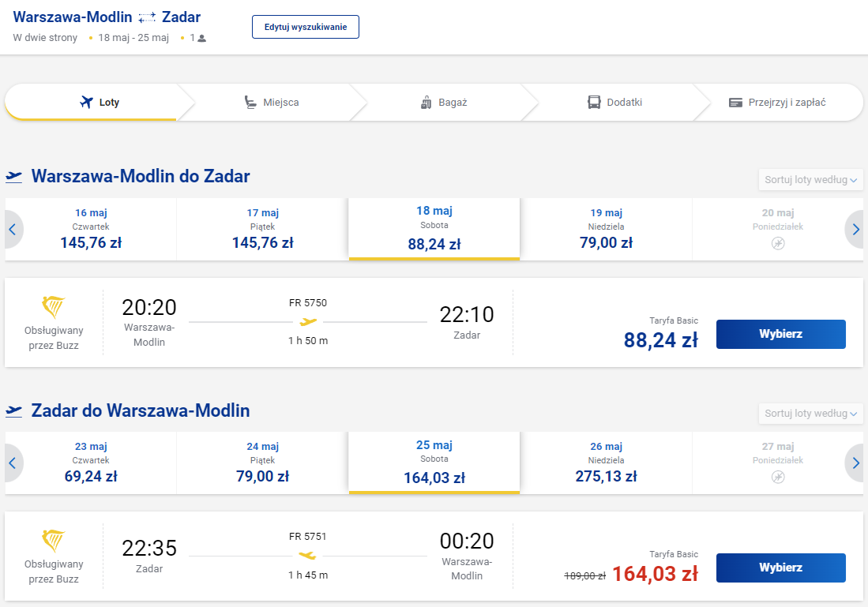This screenshot has width=868, height=607.
Task: Click Ryanair harp logo on outbound flight
Action: tap(54, 307)
